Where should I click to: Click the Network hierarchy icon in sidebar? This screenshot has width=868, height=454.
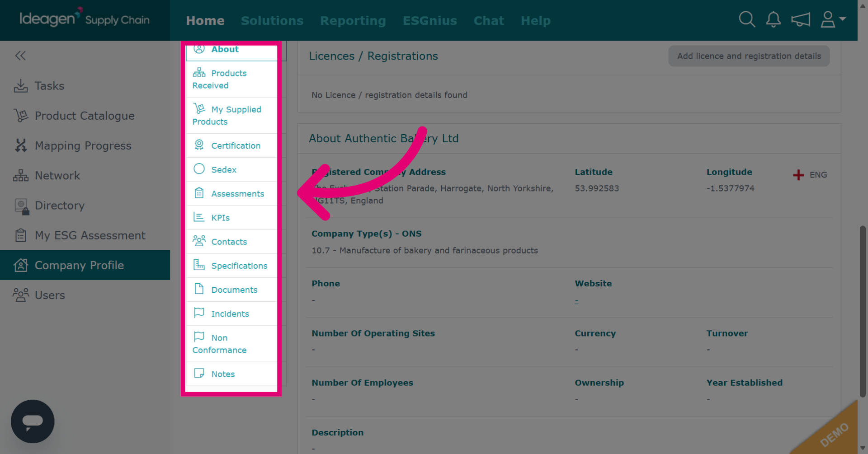(21, 175)
